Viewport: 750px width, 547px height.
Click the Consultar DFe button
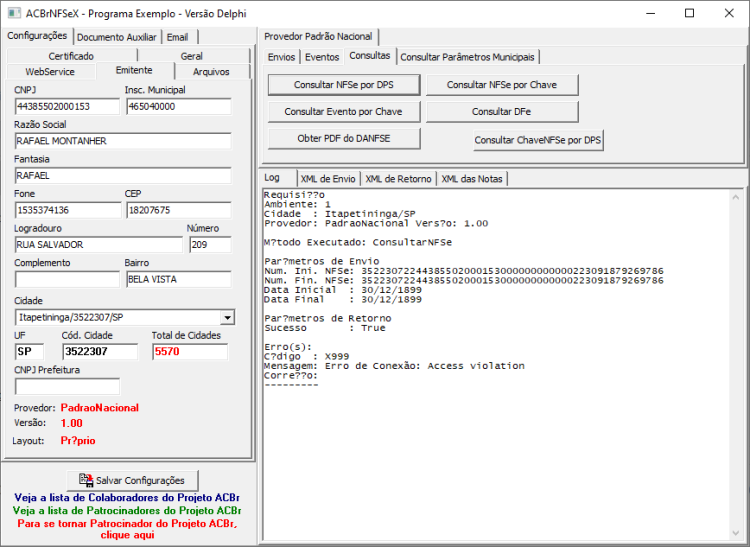coord(502,111)
